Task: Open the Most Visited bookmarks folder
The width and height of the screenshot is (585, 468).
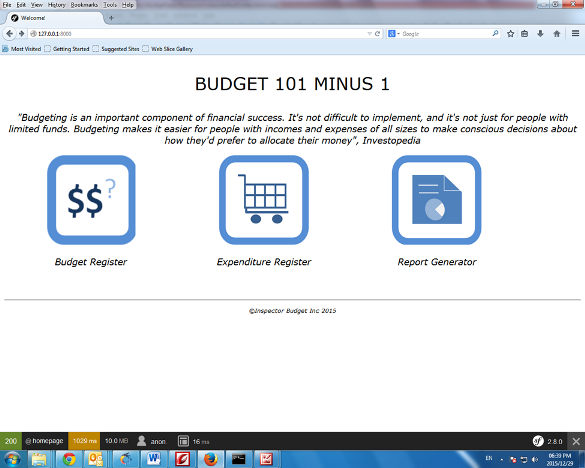Action: [22, 49]
